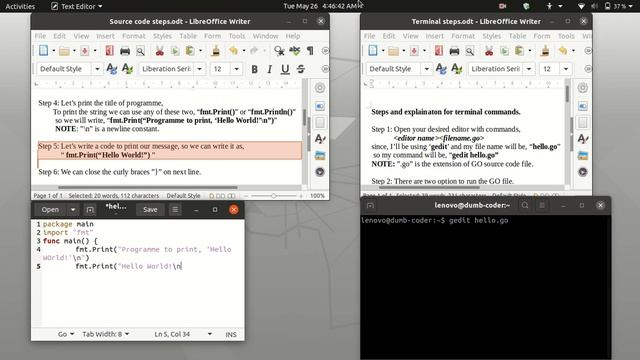Open Text Editor app menu in top bar
Screen dimensions: 640x360
pos(77,6)
